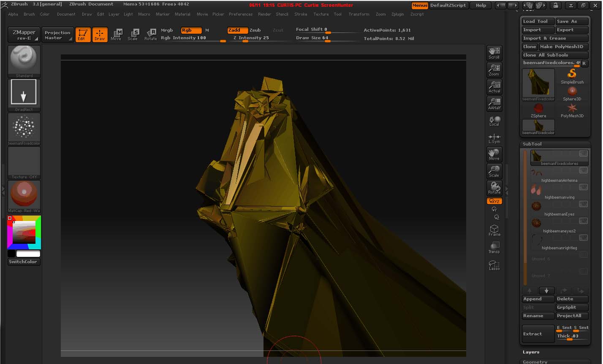Click the SwitchColor button
Screen dimensions: 603x364
point(24,262)
